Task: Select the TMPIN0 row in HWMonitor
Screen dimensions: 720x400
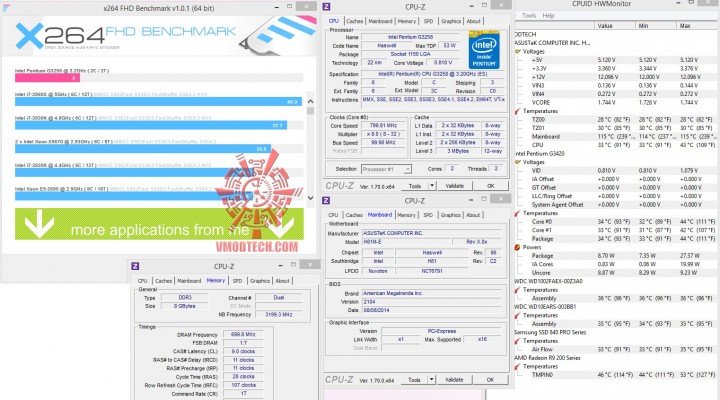Action: tap(616, 375)
